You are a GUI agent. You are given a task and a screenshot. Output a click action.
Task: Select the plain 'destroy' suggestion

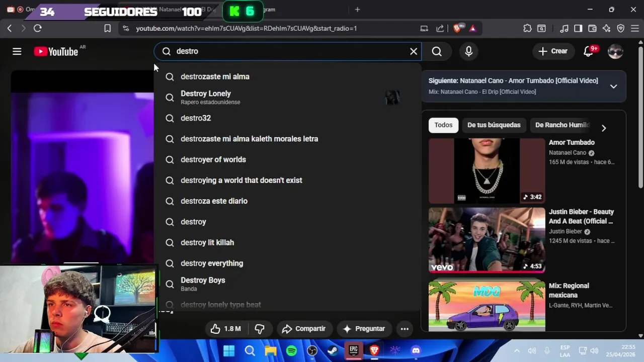click(x=287, y=222)
